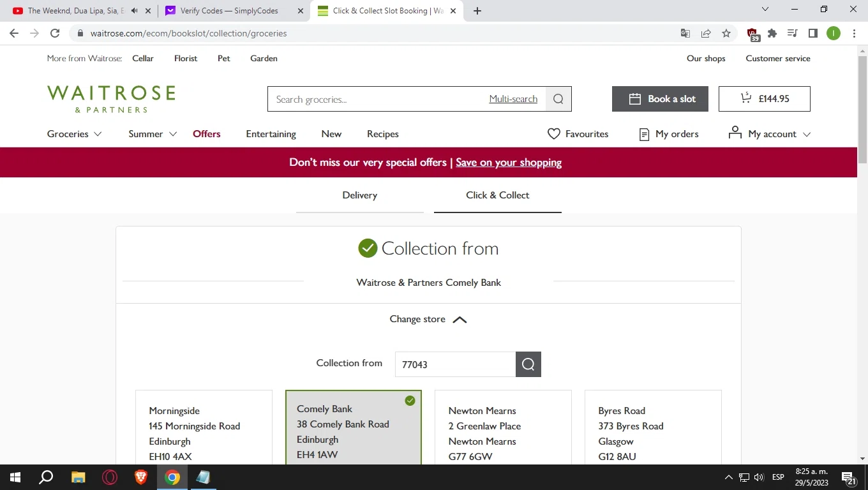
Task: Open the Garden link
Action: point(264,58)
